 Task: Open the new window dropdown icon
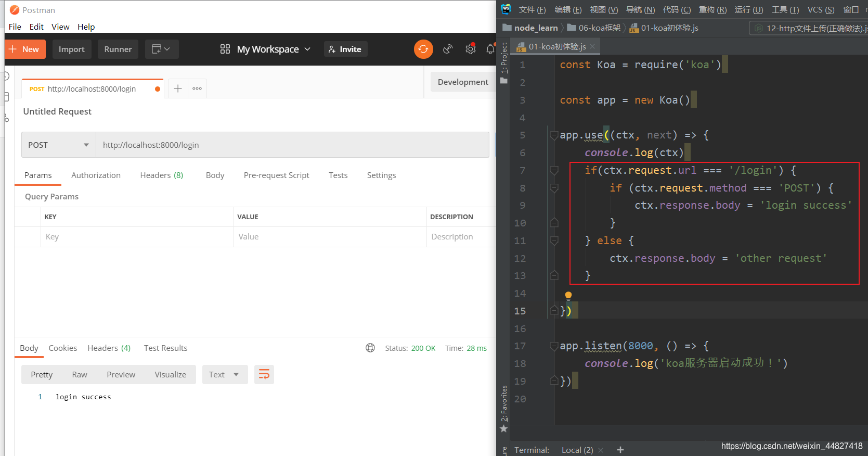[x=162, y=49]
